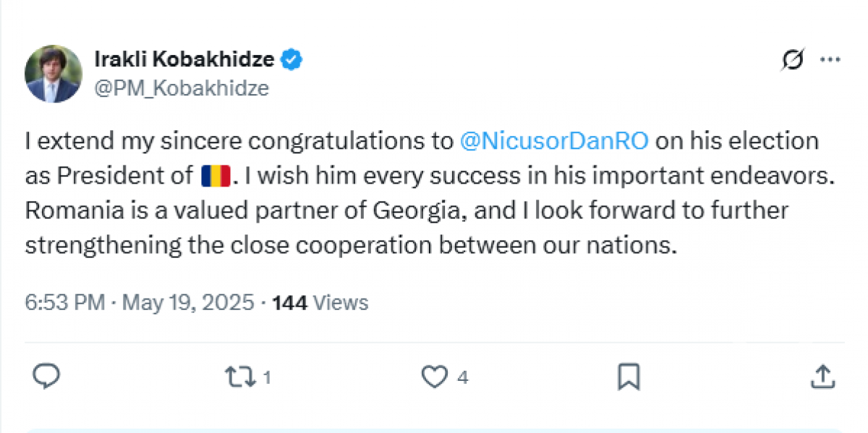Click the blue verified badge

292,60
